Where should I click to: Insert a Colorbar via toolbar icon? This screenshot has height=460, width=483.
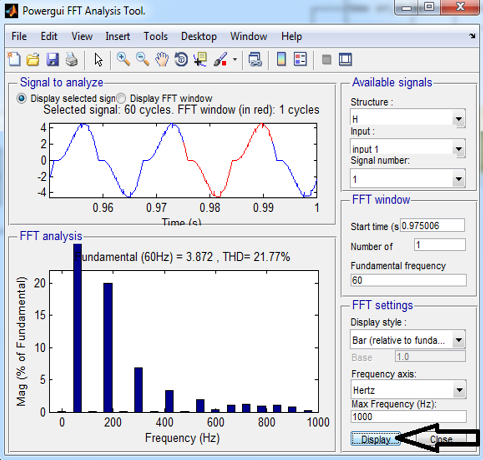point(282,60)
